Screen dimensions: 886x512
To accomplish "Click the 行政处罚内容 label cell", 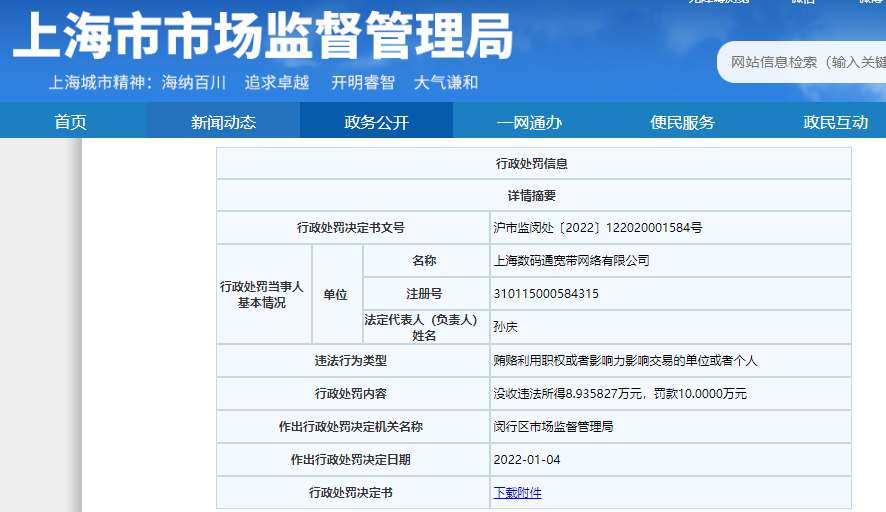I will (353, 393).
